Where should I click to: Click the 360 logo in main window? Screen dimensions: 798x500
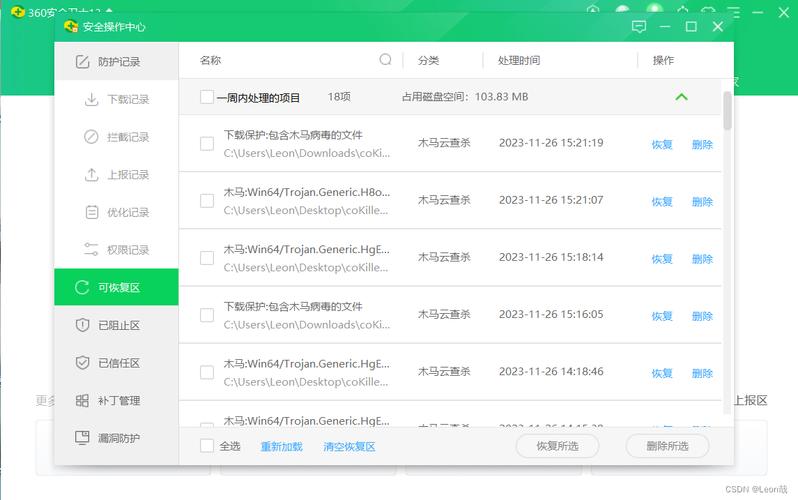point(17,12)
